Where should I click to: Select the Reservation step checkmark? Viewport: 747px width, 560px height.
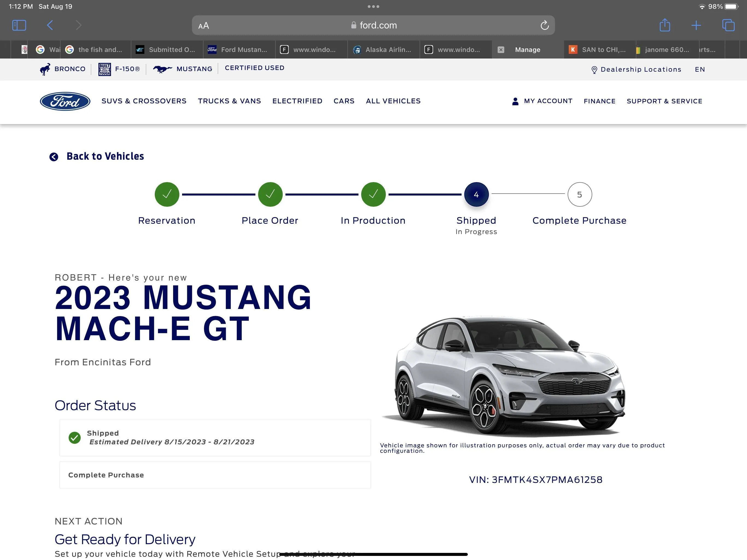point(167,194)
